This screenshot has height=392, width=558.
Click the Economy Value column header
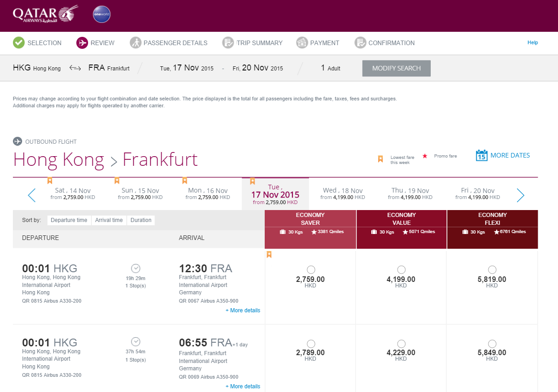click(x=401, y=229)
